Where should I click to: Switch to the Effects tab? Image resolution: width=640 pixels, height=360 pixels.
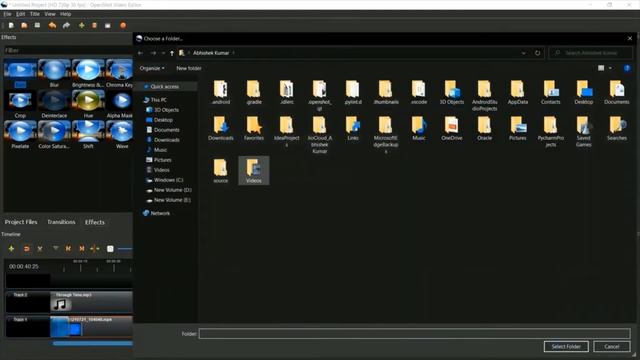click(95, 222)
